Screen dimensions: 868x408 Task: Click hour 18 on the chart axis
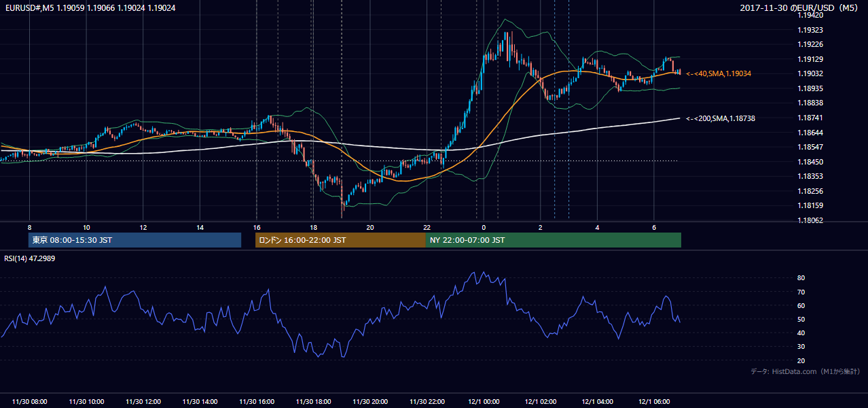(313, 227)
